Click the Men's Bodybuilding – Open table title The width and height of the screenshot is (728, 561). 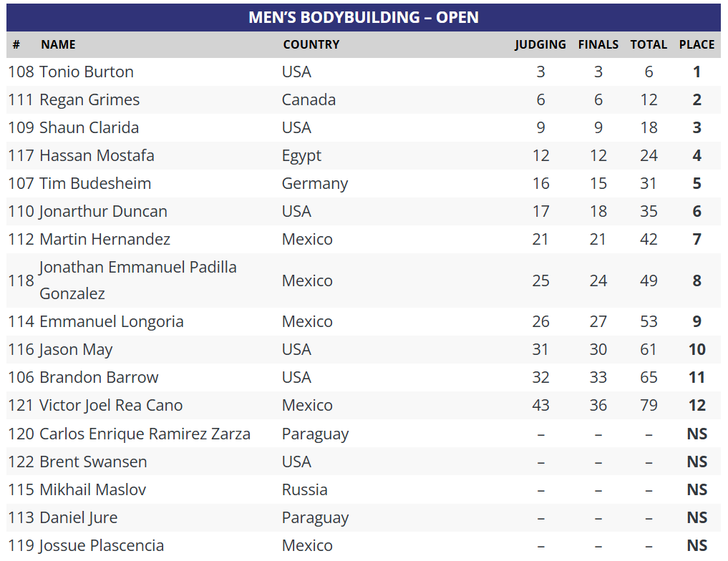point(364,17)
